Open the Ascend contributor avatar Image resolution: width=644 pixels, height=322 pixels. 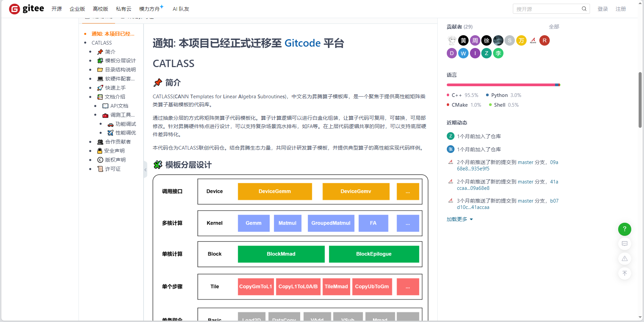533,40
